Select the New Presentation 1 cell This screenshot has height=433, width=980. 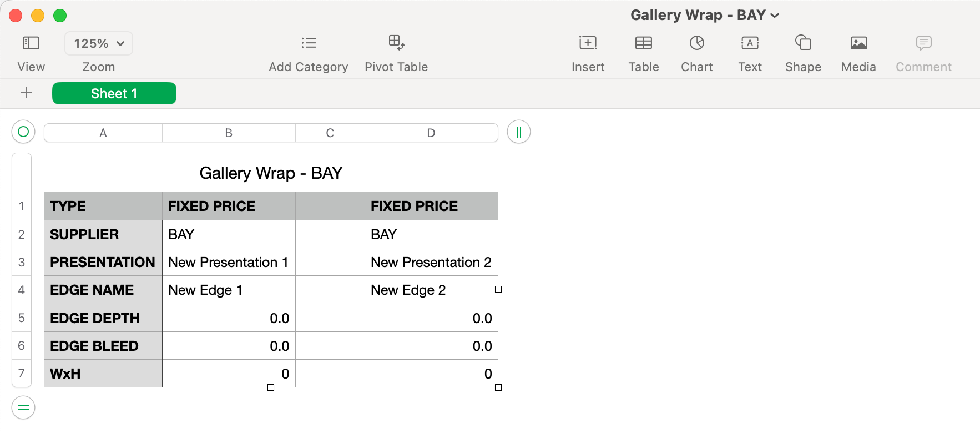point(228,262)
